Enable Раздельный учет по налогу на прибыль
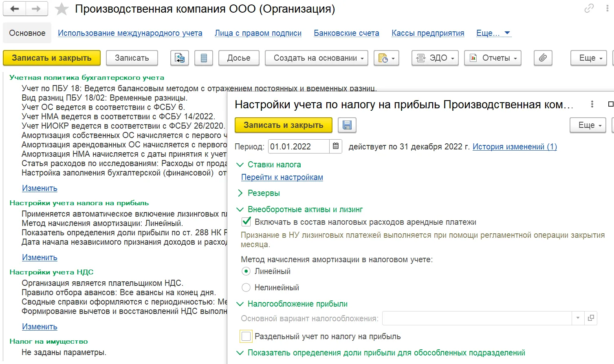 click(x=246, y=336)
